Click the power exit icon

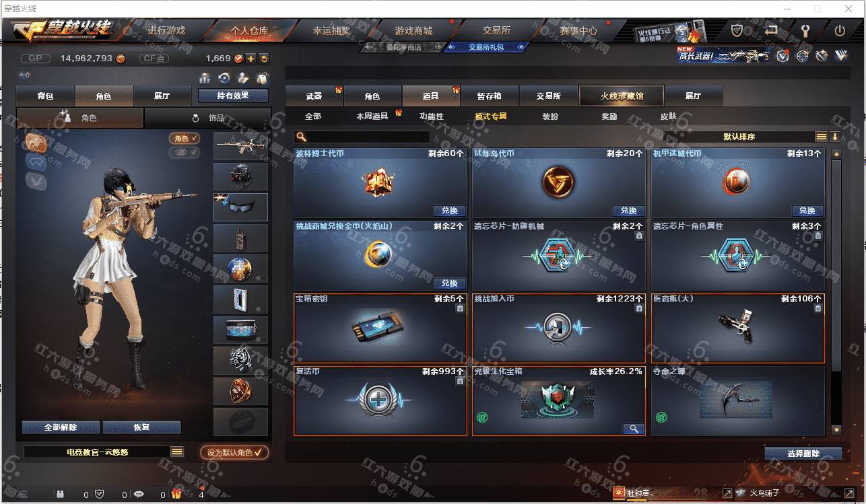click(x=840, y=30)
